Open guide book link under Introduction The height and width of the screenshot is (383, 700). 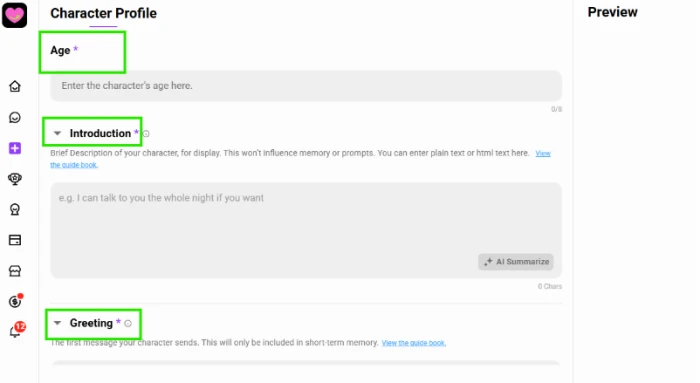(x=543, y=154)
